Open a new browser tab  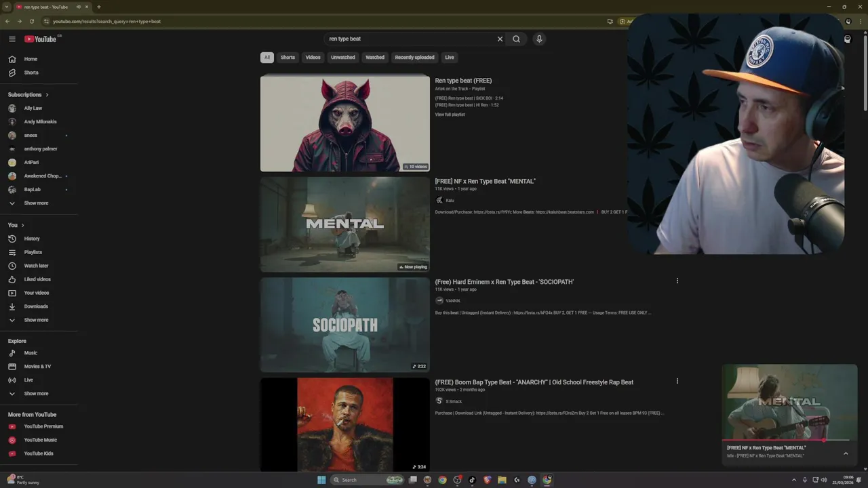pos(98,7)
